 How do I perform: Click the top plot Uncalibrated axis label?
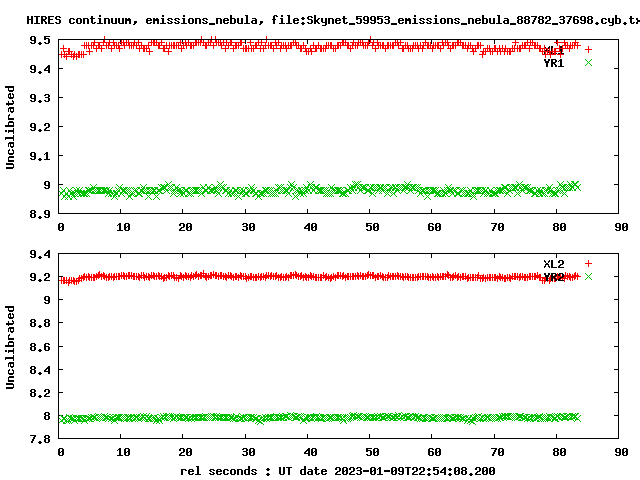(x=10, y=127)
